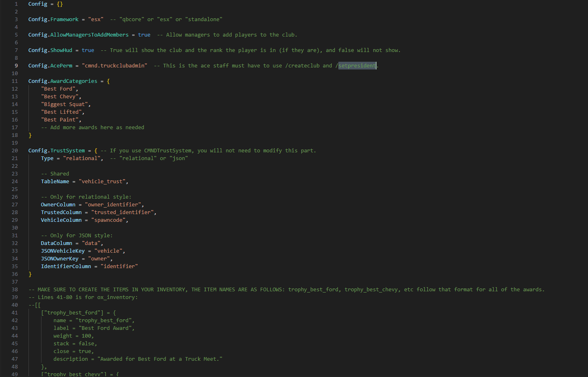Screen dimensions: 588x377
Task: Place cursor on "Config = {}" on line 1
Action: (46, 4)
